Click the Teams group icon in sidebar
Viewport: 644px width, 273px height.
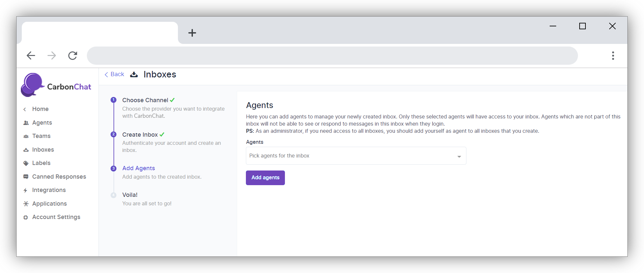pos(26,136)
